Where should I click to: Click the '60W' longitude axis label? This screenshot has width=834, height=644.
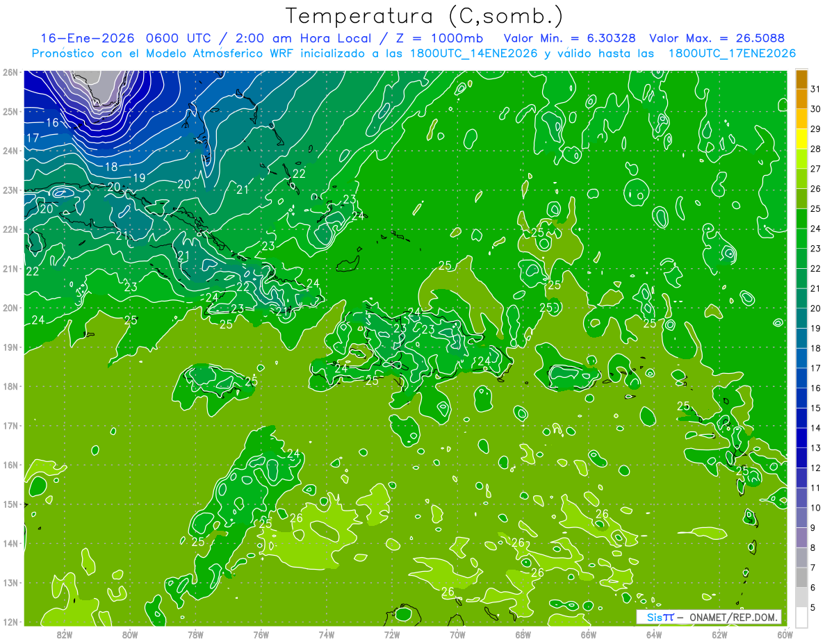click(x=785, y=634)
